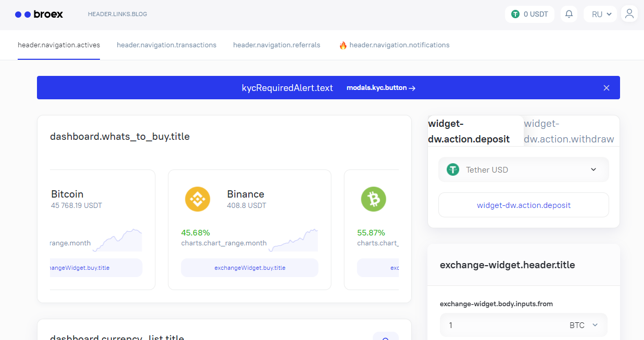Click the Bitcoin monthly price chart
Image resolution: width=644 pixels, height=340 pixels.
[x=117, y=240]
